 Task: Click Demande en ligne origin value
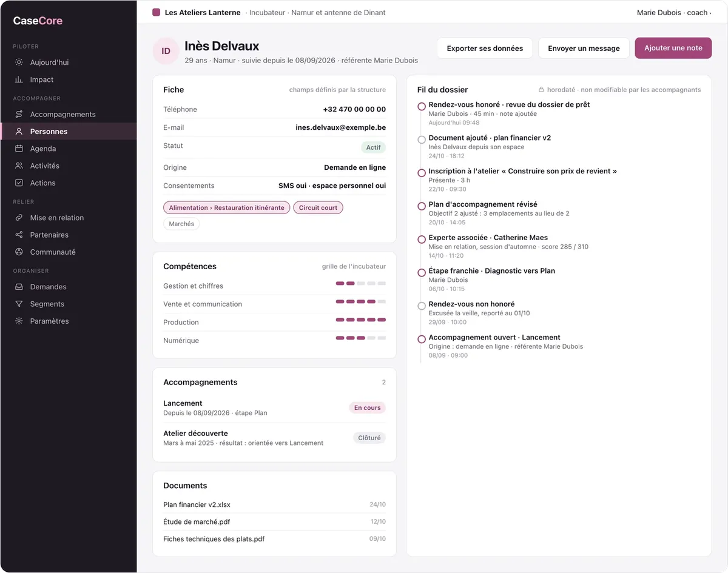tap(355, 168)
